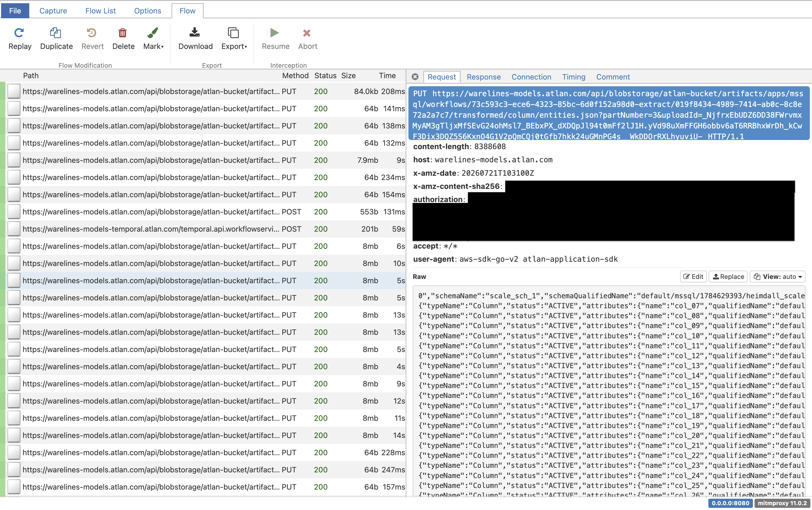Image resolution: width=812 pixels, height=510 pixels.
Task: Click the Duplicate flow icon
Action: [x=56, y=33]
